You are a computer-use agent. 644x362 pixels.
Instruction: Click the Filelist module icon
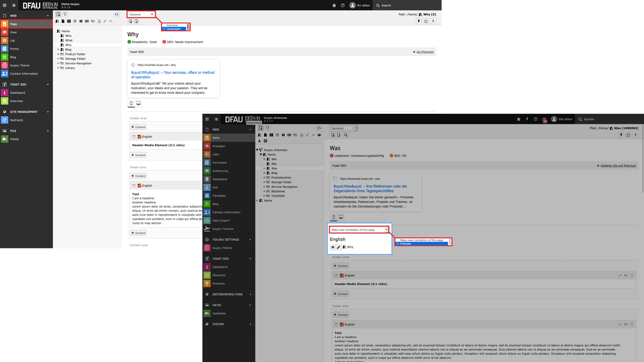[5, 139]
